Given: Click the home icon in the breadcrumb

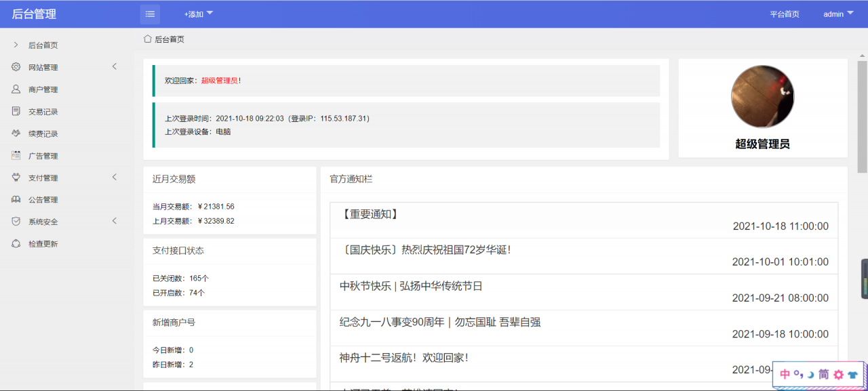Looking at the screenshot, I should click(146, 39).
